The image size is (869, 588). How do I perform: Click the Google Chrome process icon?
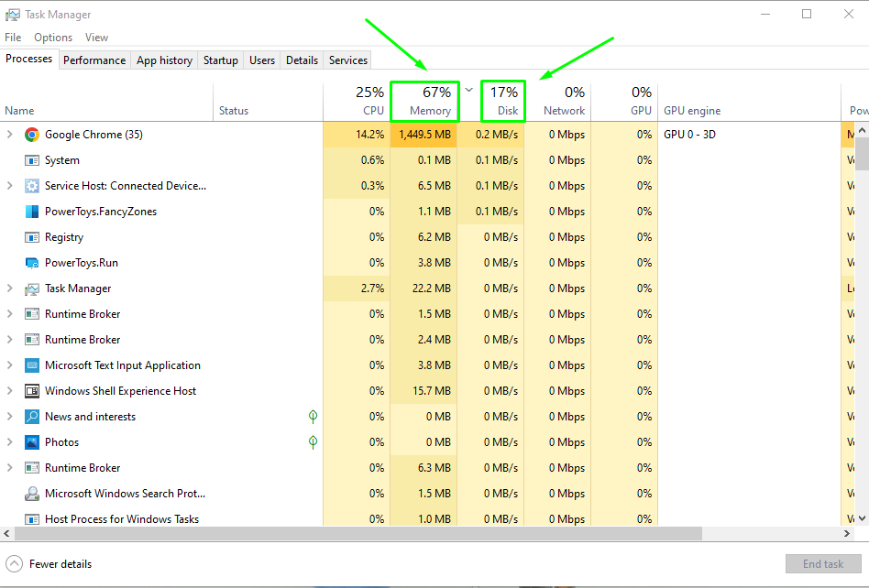coord(32,135)
